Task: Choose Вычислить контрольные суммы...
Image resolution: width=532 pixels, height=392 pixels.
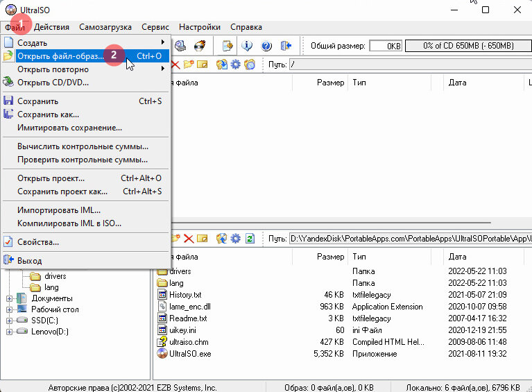Action: (85, 146)
